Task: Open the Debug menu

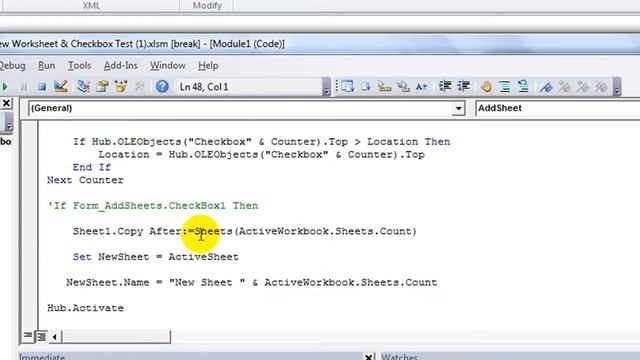Action: 12,66
